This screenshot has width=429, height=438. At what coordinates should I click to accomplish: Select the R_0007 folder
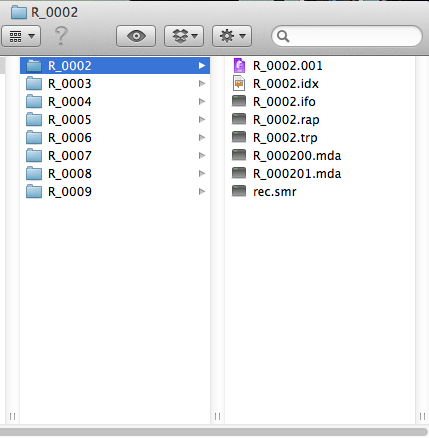115,156
